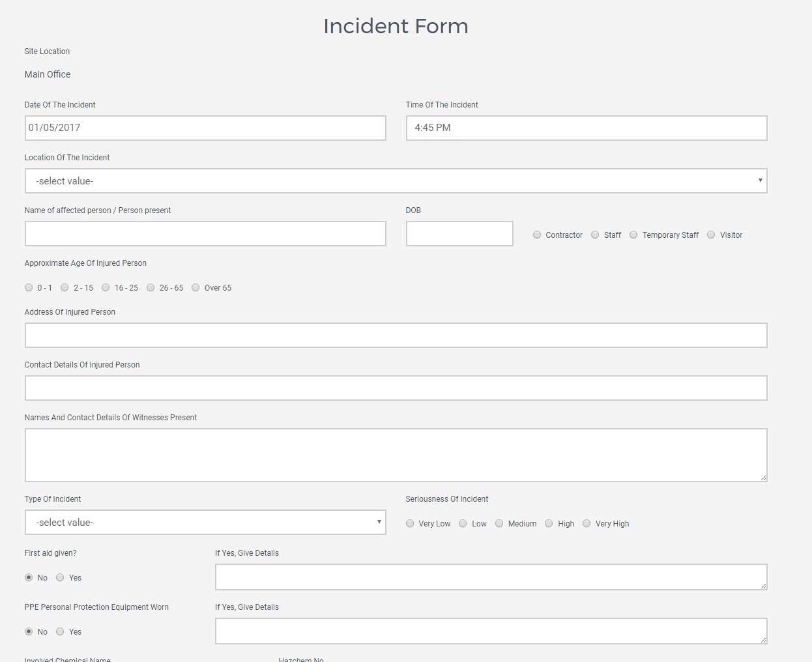Screen dimensions: 812x662
Task: Focus the witnesses names and contact textarea
Action: click(396, 455)
